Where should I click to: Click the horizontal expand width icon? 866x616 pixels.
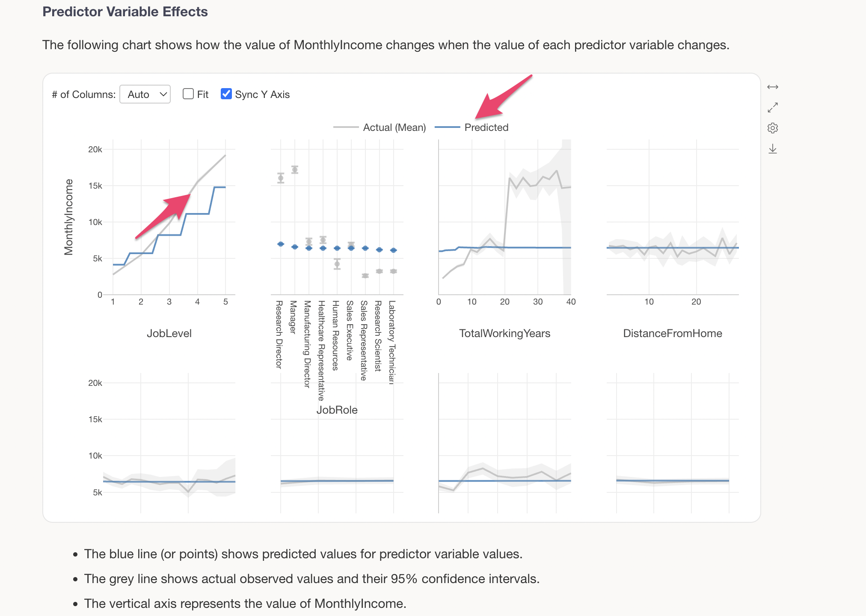(x=773, y=87)
